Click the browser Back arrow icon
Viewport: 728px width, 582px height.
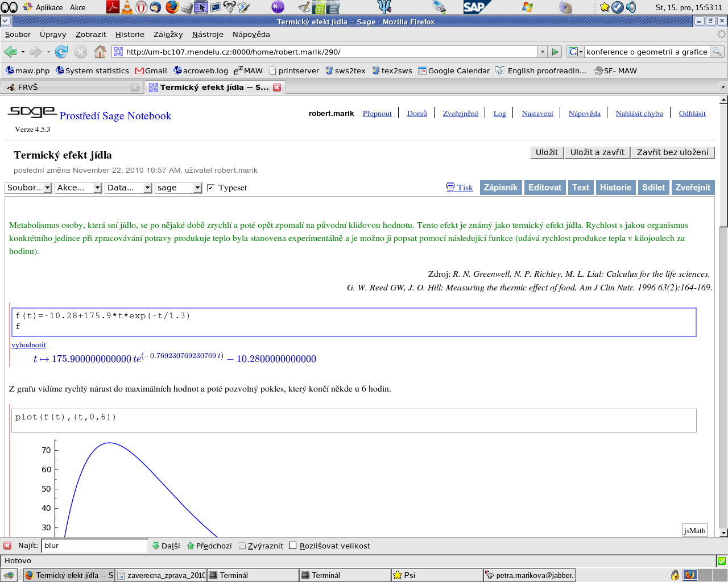[10, 52]
